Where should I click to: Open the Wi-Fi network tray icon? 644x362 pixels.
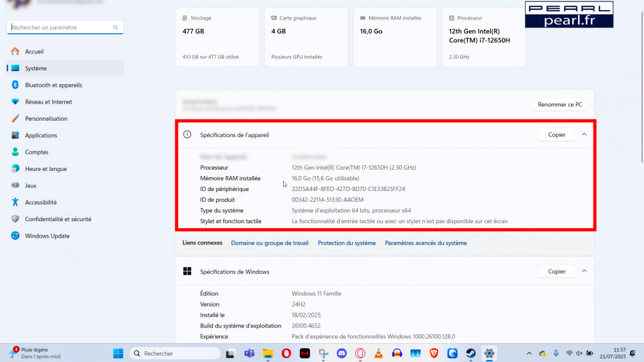569,353
